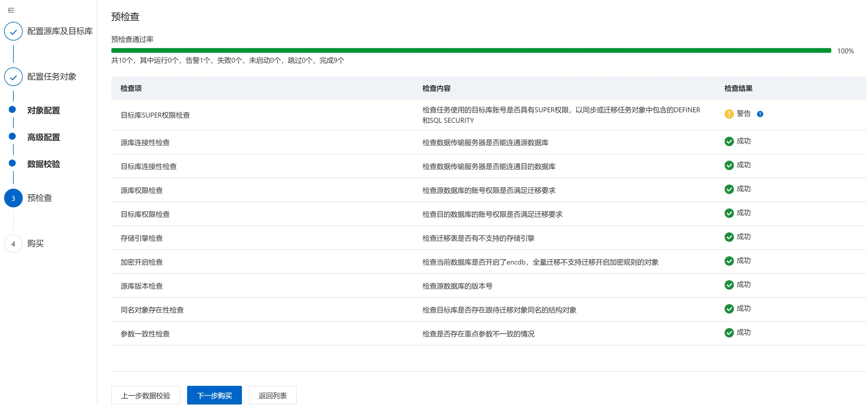The height and width of the screenshot is (408, 868).
Task: Click the 目标库连接性检查 row name
Action: (149, 167)
